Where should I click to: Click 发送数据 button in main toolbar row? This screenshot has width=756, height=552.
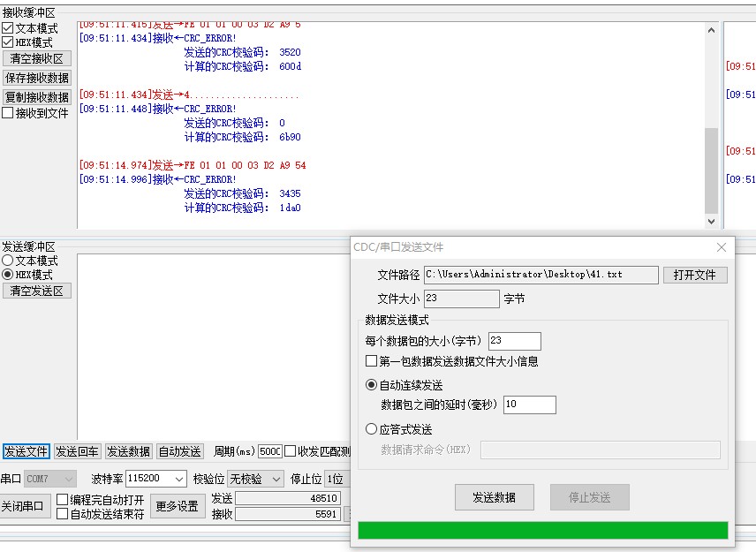129,451
